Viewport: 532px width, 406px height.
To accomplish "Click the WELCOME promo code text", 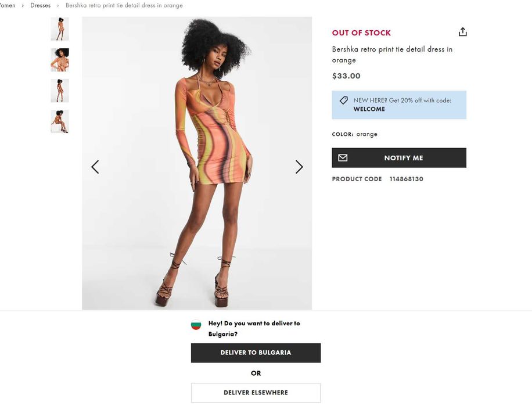I will click(369, 109).
